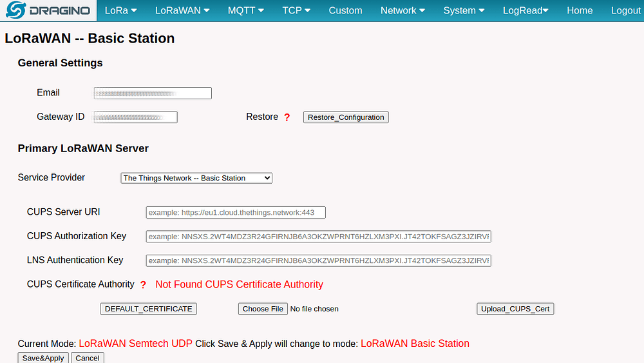Click the Dragino logo
644x363 pixels.
click(x=48, y=10)
